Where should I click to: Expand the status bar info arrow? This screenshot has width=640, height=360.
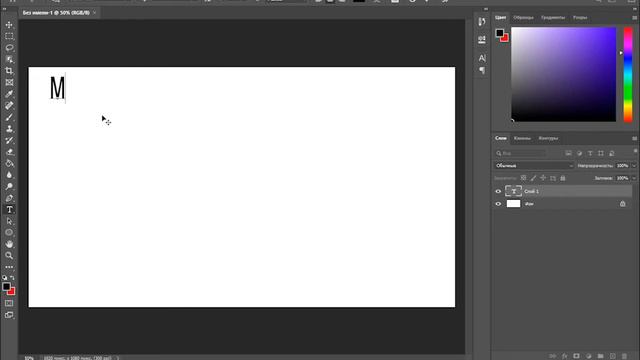(118, 358)
